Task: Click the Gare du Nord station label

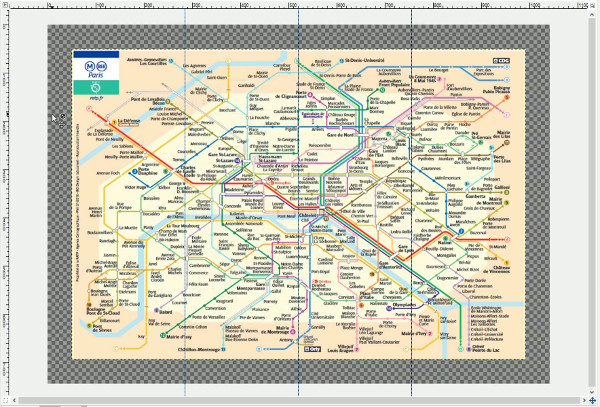Action: 341,135
